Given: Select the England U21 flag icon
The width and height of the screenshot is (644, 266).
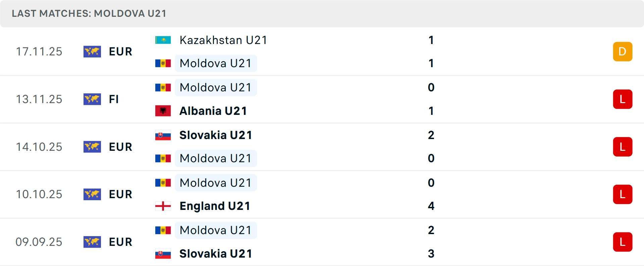Looking at the screenshot, I should (163, 206).
